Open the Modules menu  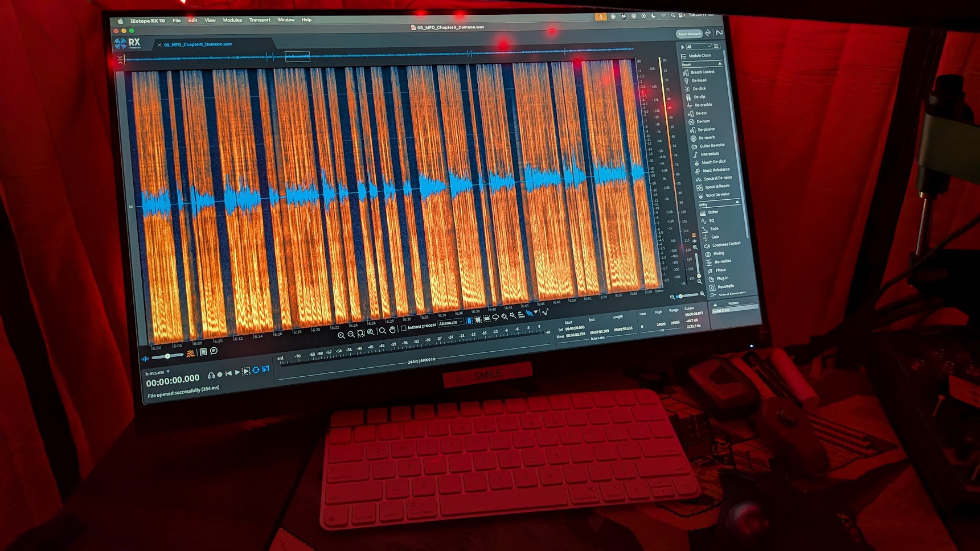pyautogui.click(x=232, y=20)
